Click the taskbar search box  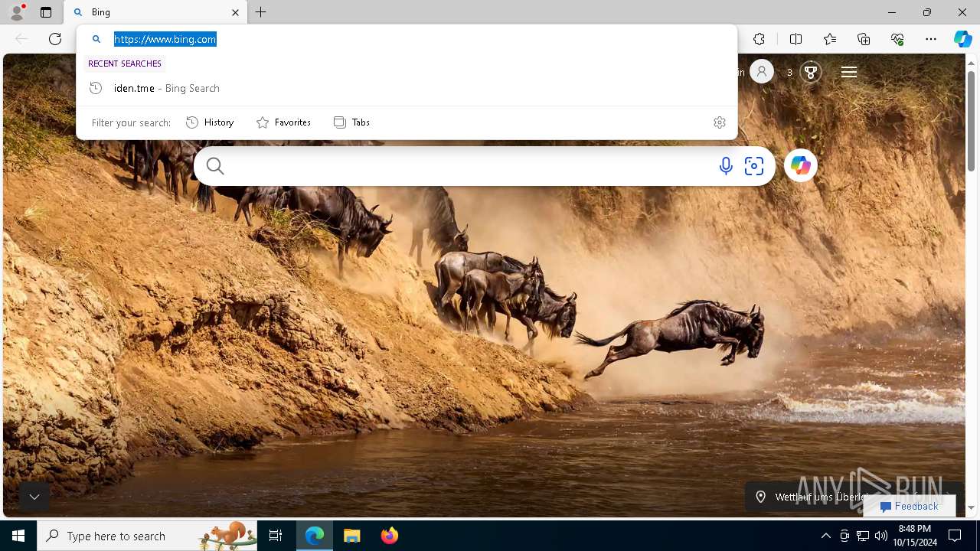pos(148,536)
